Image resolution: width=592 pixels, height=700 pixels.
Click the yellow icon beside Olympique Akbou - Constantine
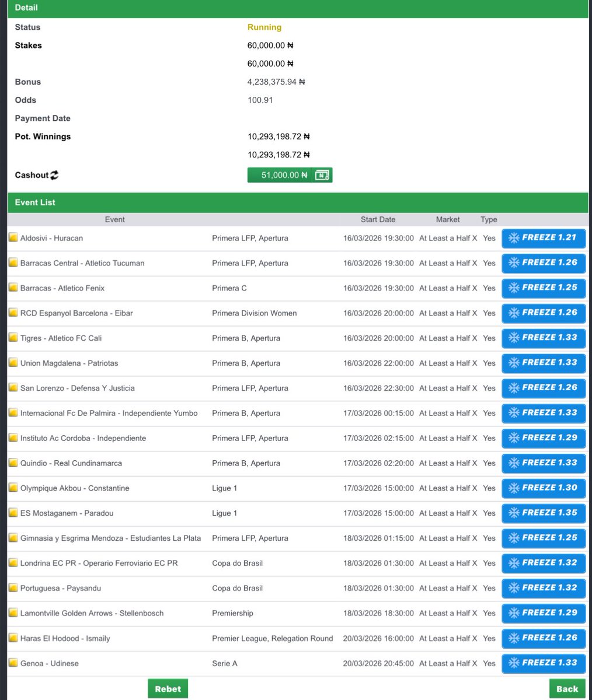pyautogui.click(x=13, y=488)
